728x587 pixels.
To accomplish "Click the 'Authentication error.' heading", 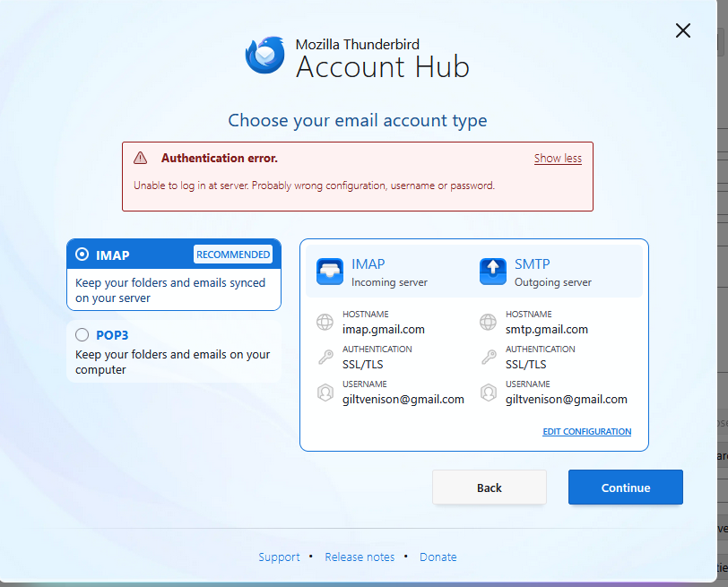I will click(x=220, y=159).
